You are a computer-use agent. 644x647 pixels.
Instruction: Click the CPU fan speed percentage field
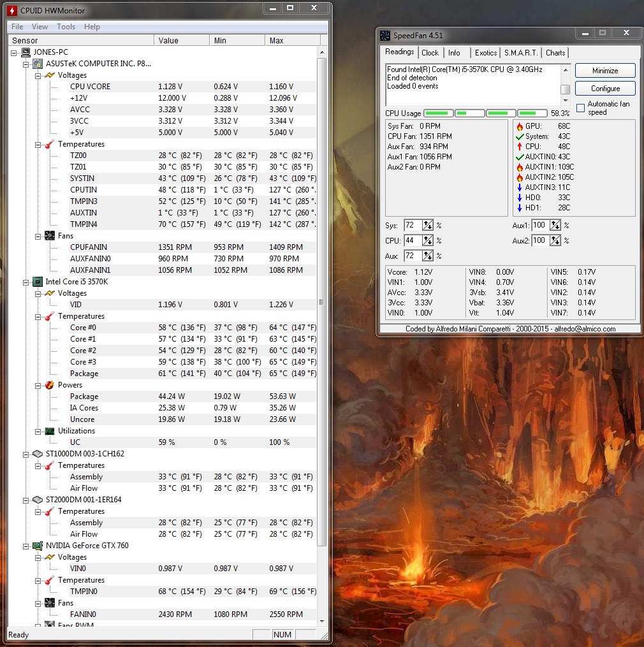coord(413,240)
